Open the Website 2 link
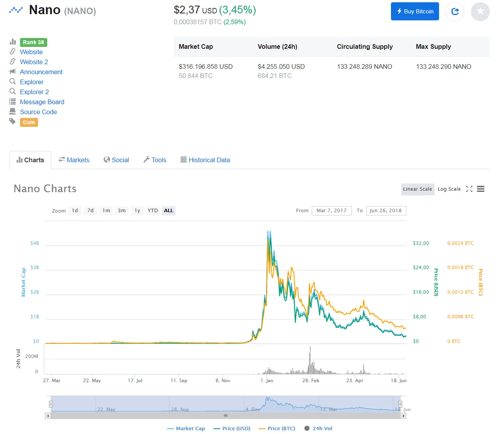The height and width of the screenshot is (434, 504). pos(34,62)
